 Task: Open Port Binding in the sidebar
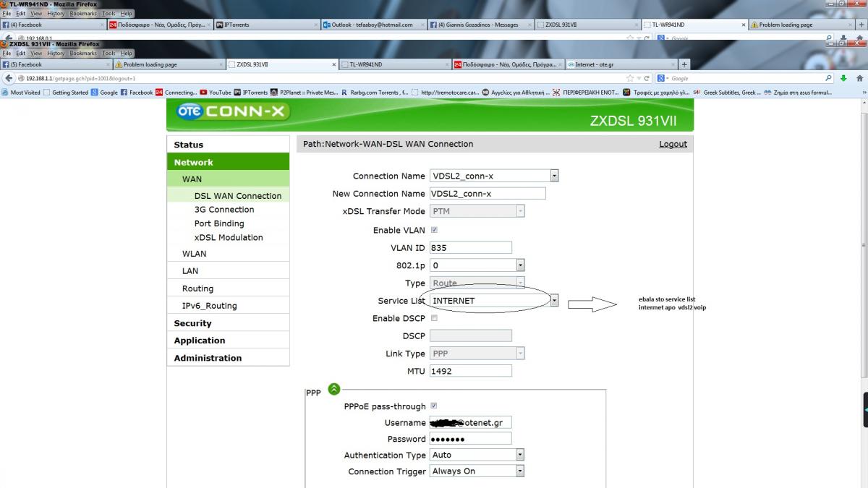pos(219,223)
